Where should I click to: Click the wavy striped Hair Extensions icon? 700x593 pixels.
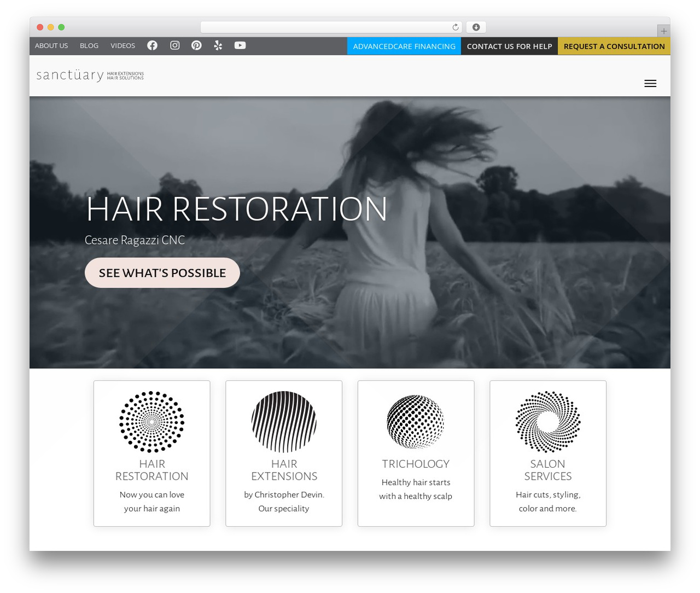pyautogui.click(x=284, y=422)
